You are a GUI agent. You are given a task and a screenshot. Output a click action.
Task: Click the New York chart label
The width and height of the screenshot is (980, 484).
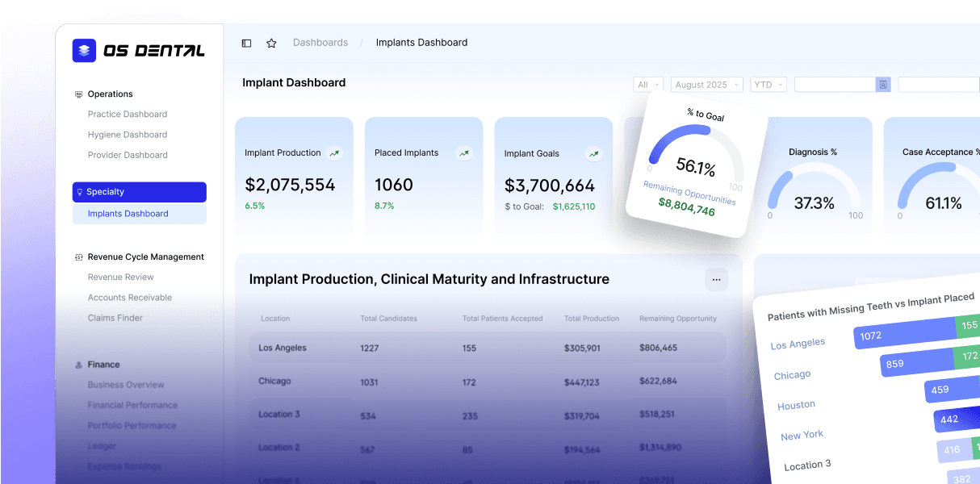tap(802, 436)
